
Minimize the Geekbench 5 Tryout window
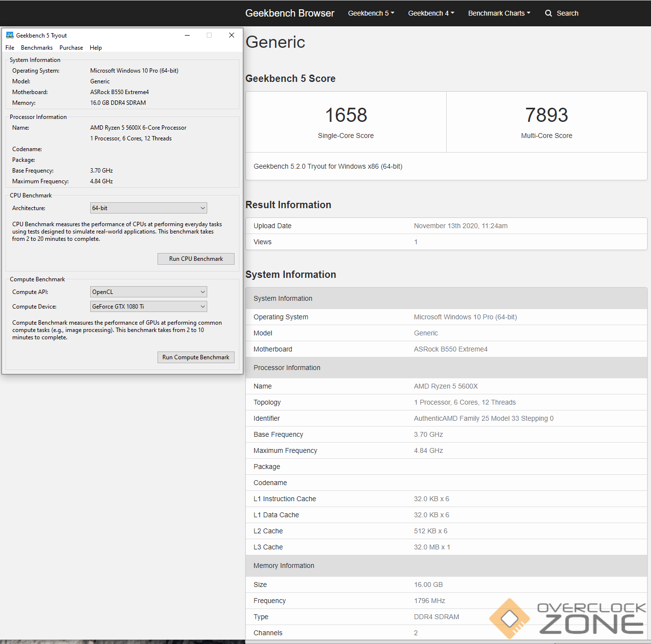click(x=187, y=35)
